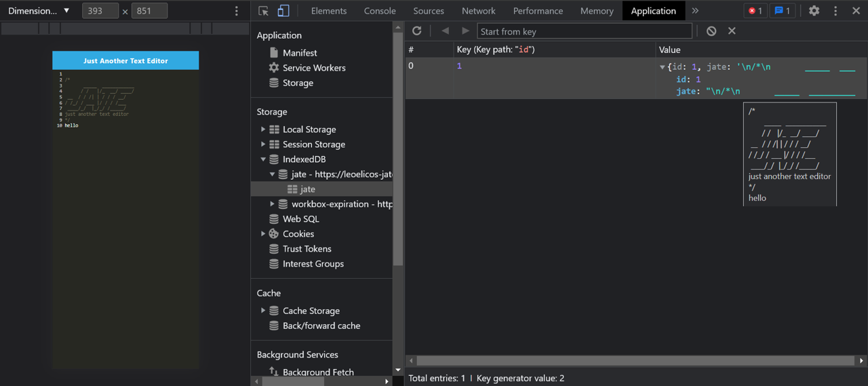The image size is (868, 386).
Task: Click the blue issues counter badge
Action: [x=782, y=11]
